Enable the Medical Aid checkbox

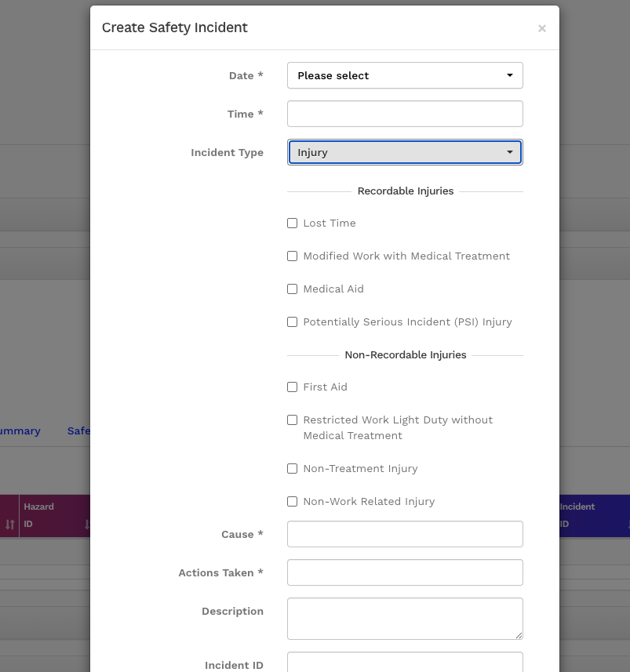(292, 289)
